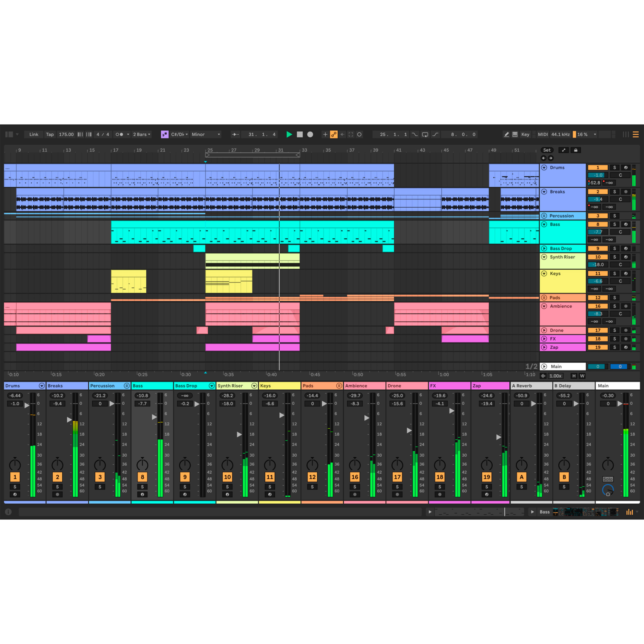644x644 pixels.
Task: Select the Draw Mode pencil icon
Action: (x=506, y=134)
